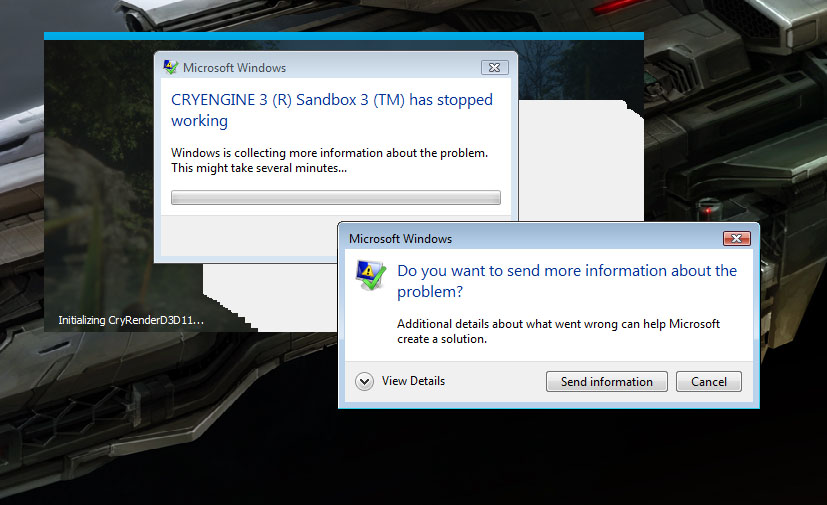
Task: Click the problem report shield icon with checkmark
Action: [x=371, y=275]
